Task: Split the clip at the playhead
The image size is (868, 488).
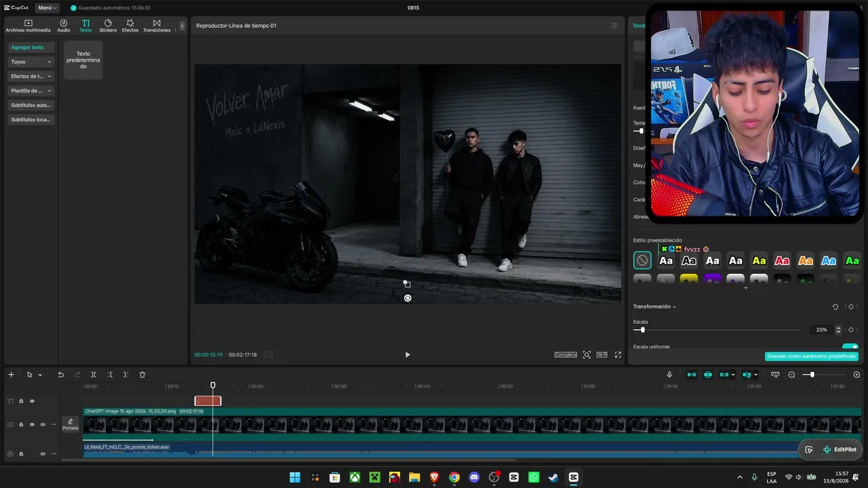Action: click(x=94, y=375)
